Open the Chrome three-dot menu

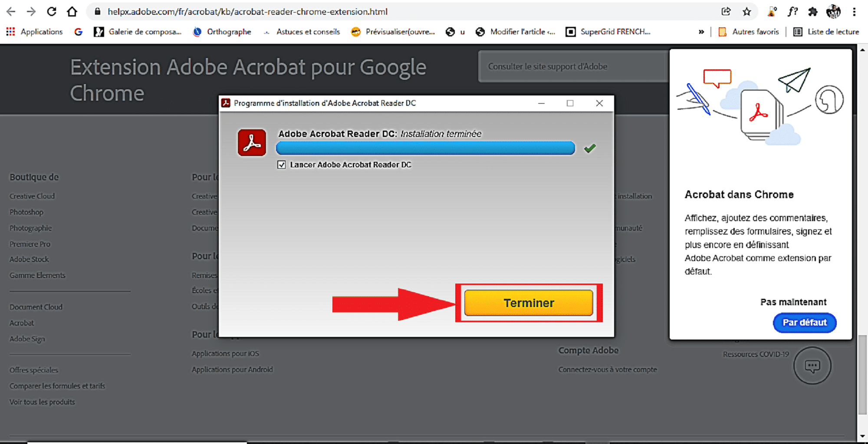coord(854,12)
